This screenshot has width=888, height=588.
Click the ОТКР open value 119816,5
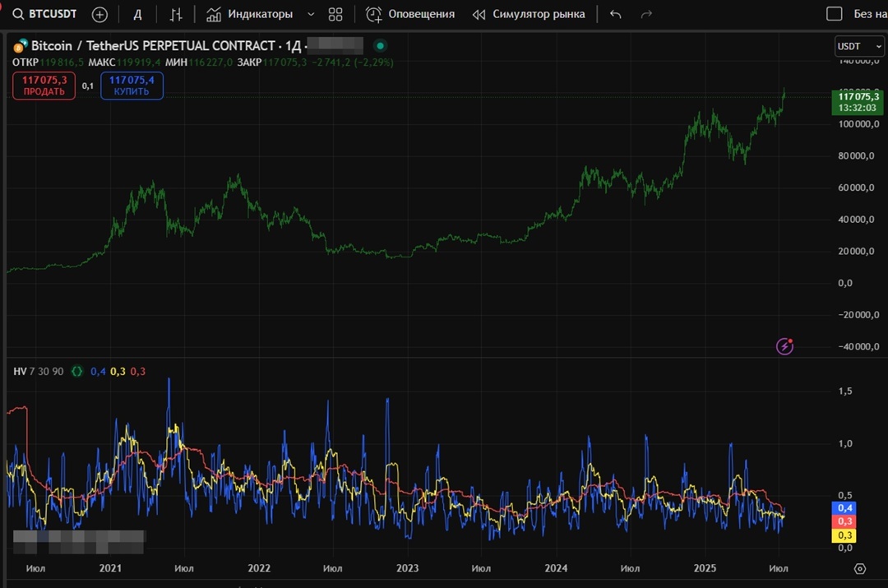point(62,63)
